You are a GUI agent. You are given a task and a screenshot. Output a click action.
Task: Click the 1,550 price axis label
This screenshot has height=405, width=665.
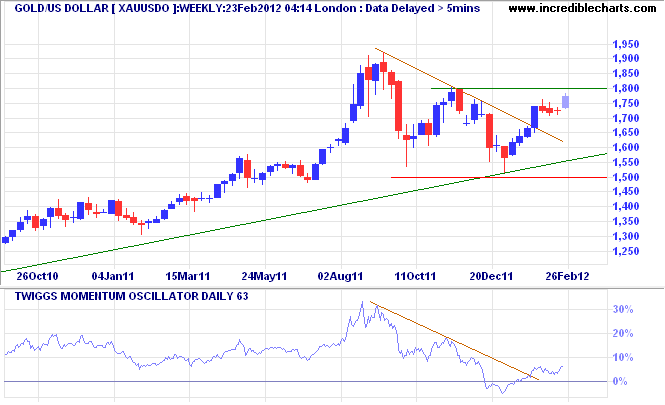pyautogui.click(x=626, y=162)
